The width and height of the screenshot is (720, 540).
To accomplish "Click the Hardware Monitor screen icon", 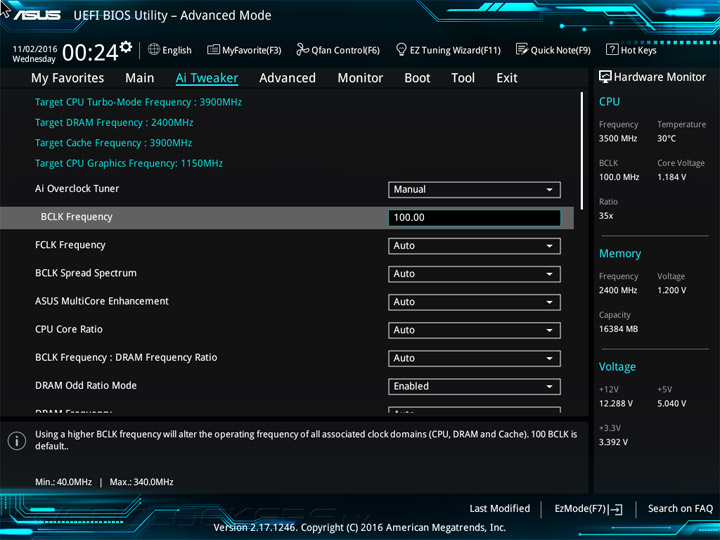I will pyautogui.click(x=605, y=77).
